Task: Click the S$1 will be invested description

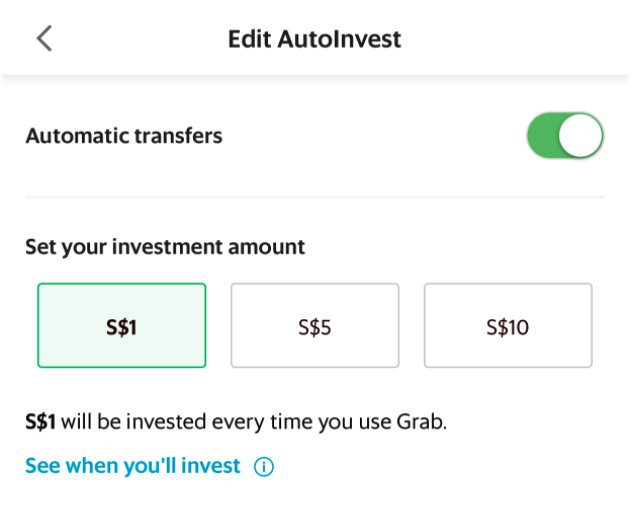Action: [236, 422]
